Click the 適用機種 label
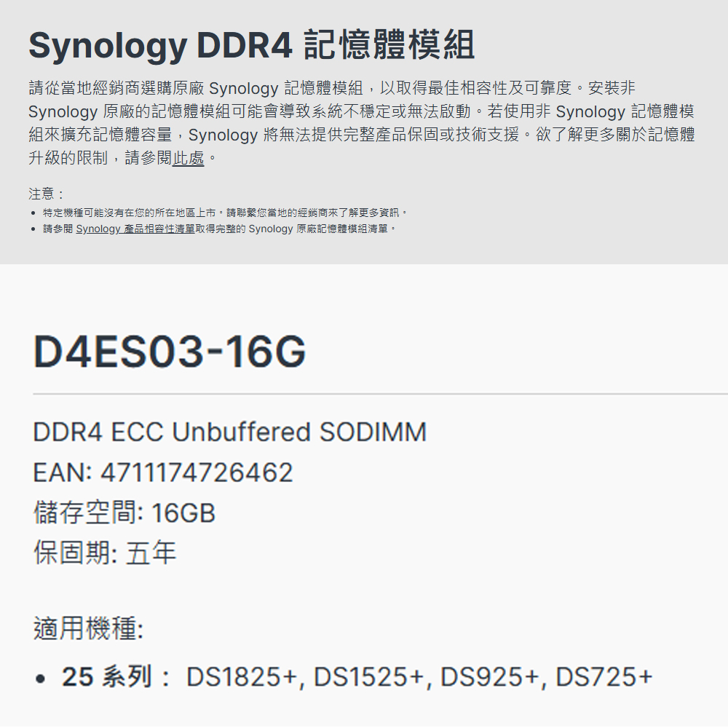 pos(87,628)
